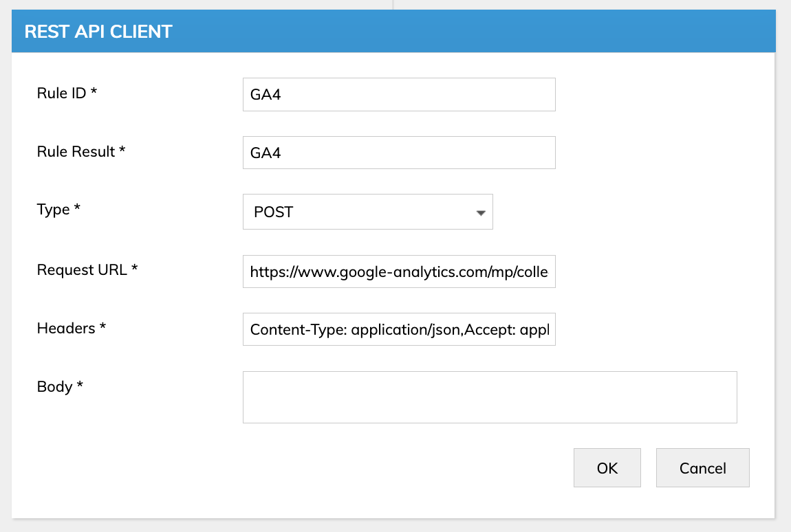The width and height of the screenshot is (791, 532).
Task: Select the google-analytics URL text
Action: click(398, 272)
